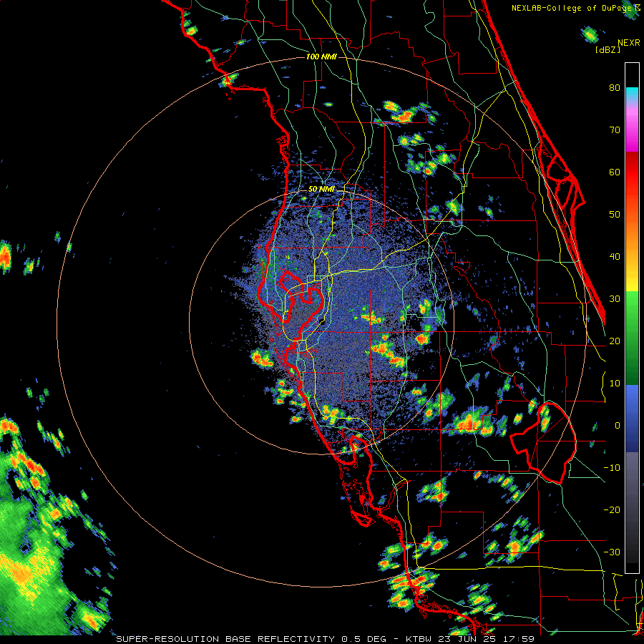Click the "NEXR" label above the color bar
Viewport: 644px width, 644px height.
click(x=629, y=43)
